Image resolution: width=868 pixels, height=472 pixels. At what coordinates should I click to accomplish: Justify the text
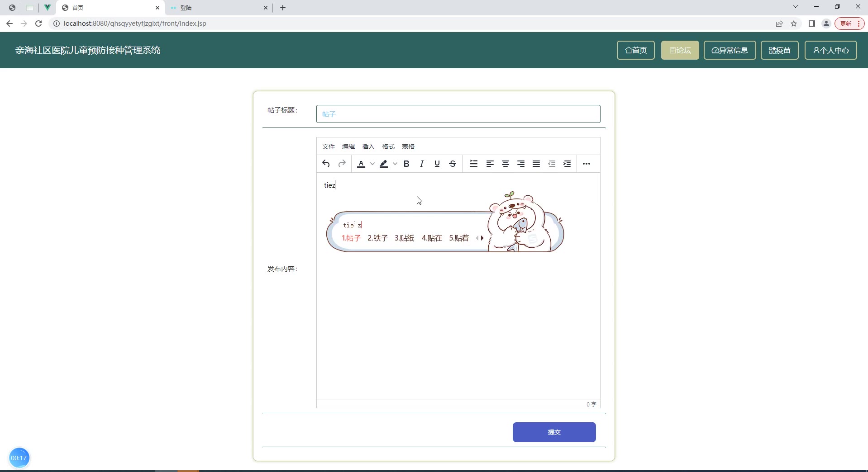coord(536,164)
